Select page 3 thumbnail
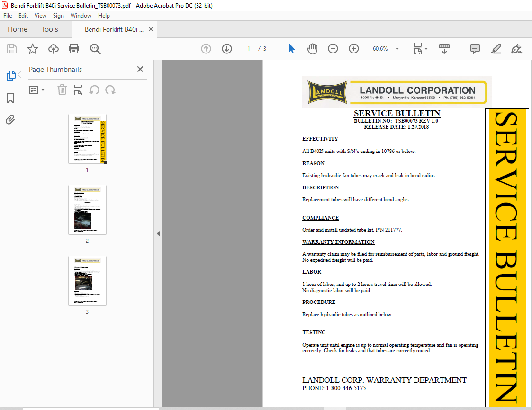This screenshot has width=532, height=410. click(x=88, y=281)
